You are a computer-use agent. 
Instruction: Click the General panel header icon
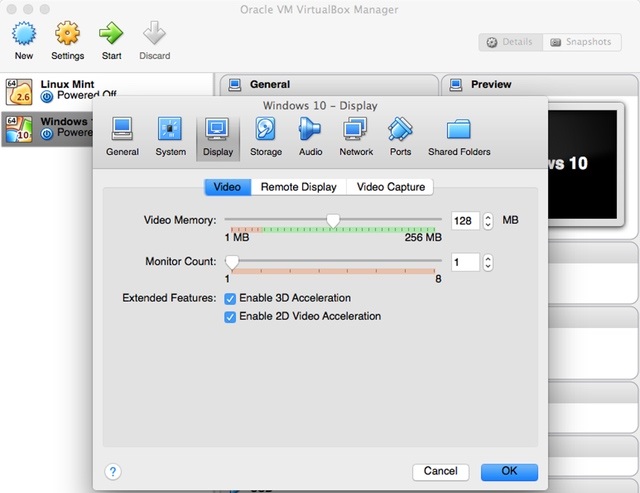(x=235, y=84)
